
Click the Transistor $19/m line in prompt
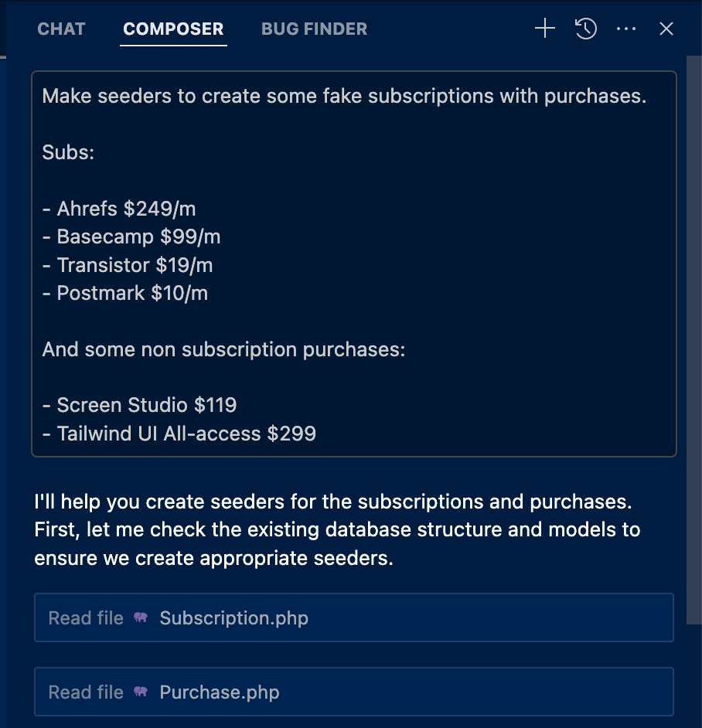[127, 265]
